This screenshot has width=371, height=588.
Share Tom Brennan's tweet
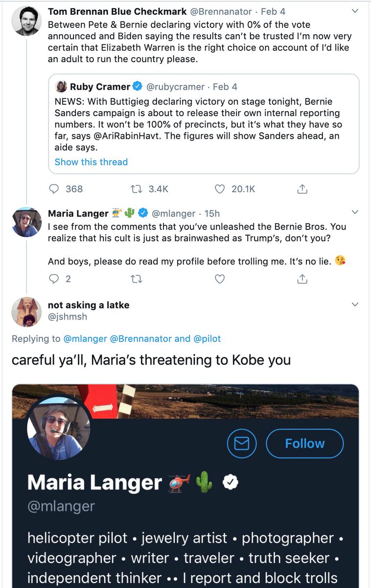[302, 189]
